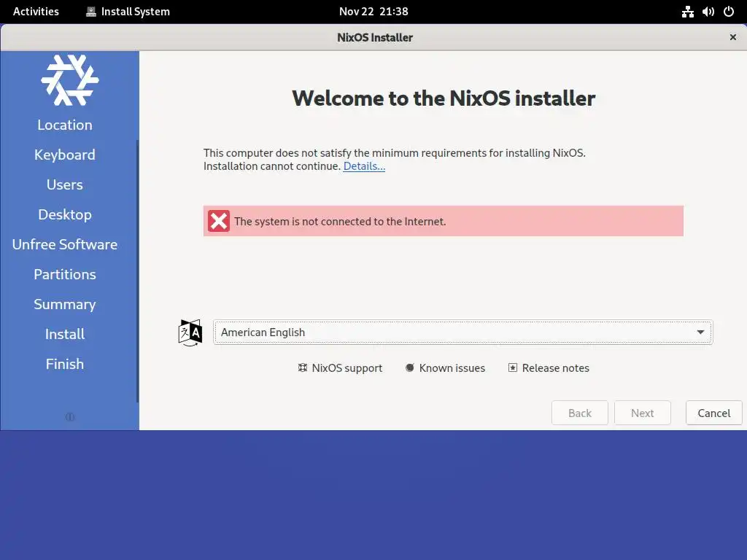Click the sidebar vertical scrollbar
This screenshot has height=560, width=747.
[x=137, y=271]
